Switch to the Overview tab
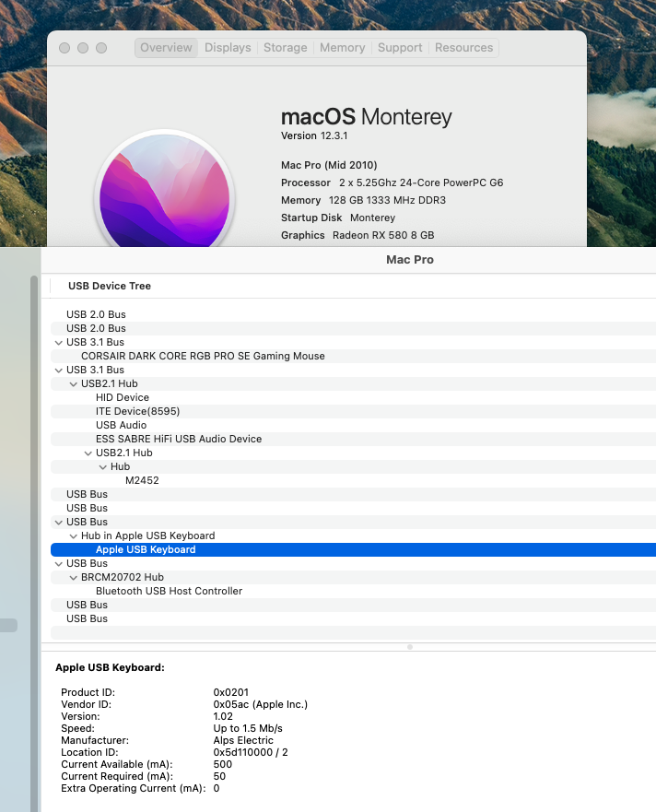656x812 pixels. (x=166, y=48)
